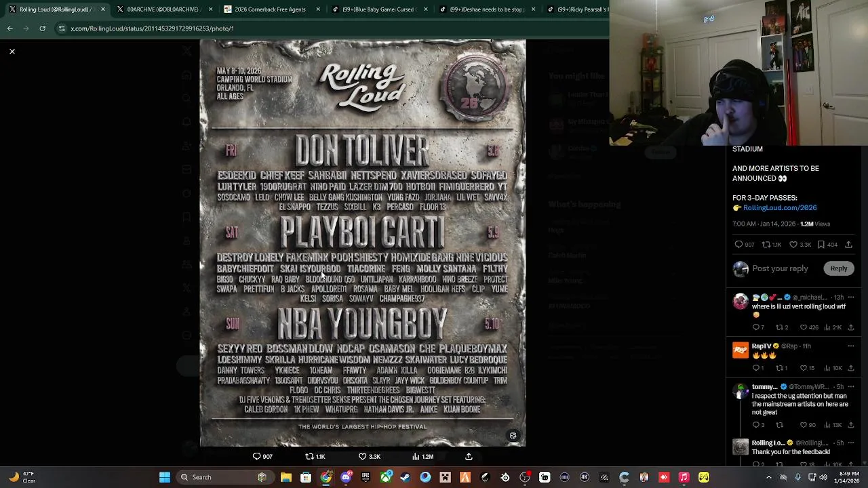Open the 1.2M Views stat
Image resolution: width=868 pixels, height=488 pixels.
coord(815,224)
